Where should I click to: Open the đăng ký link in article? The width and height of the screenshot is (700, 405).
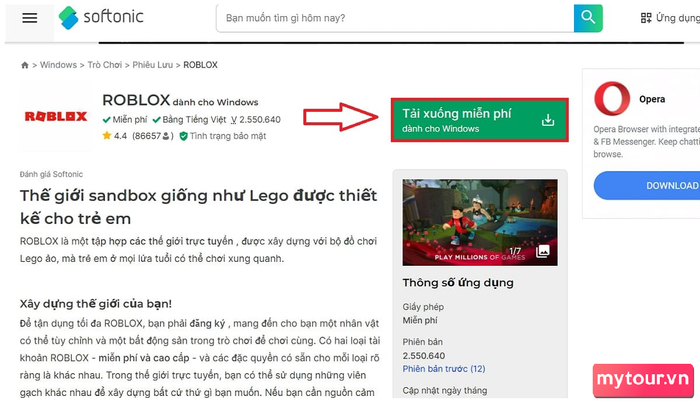coord(207,323)
